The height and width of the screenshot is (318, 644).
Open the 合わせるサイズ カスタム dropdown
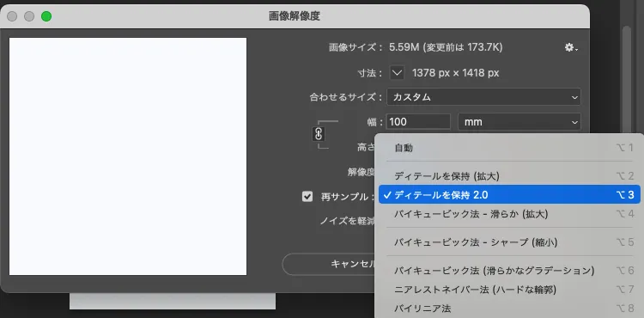pyautogui.click(x=483, y=97)
